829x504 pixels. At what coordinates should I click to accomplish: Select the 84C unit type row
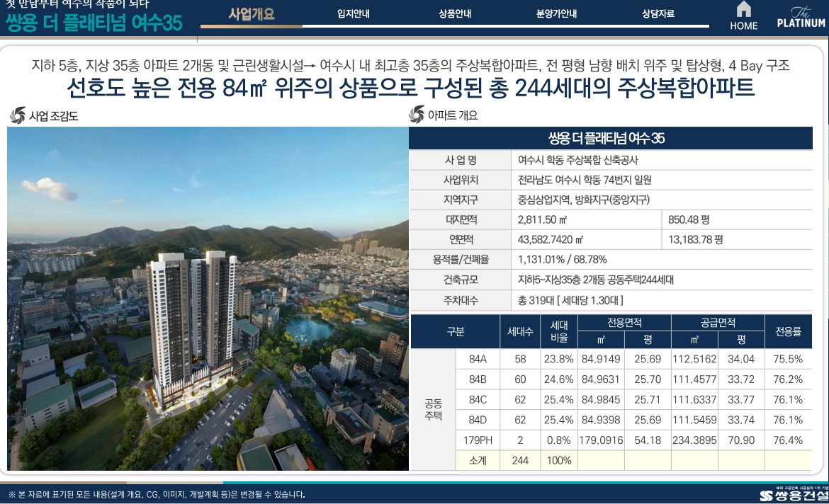pos(634,399)
